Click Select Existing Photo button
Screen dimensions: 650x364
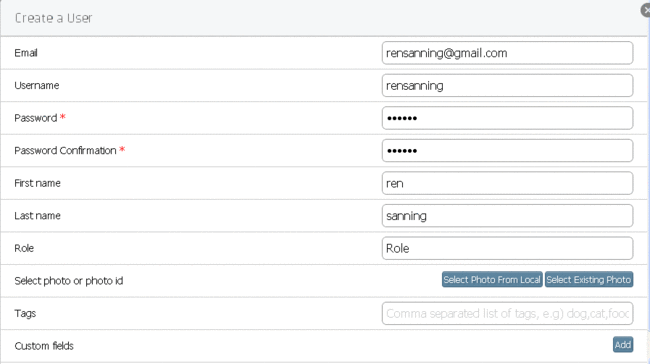tap(589, 279)
